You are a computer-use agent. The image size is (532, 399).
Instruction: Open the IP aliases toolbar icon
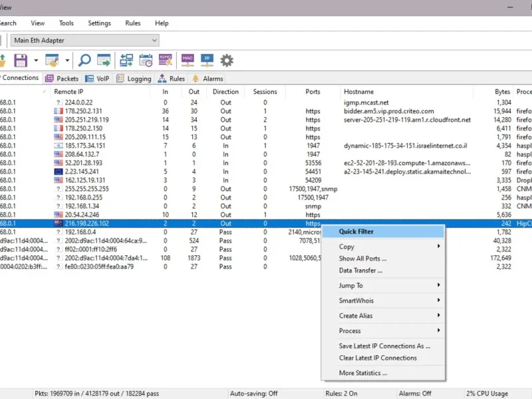[207, 61]
